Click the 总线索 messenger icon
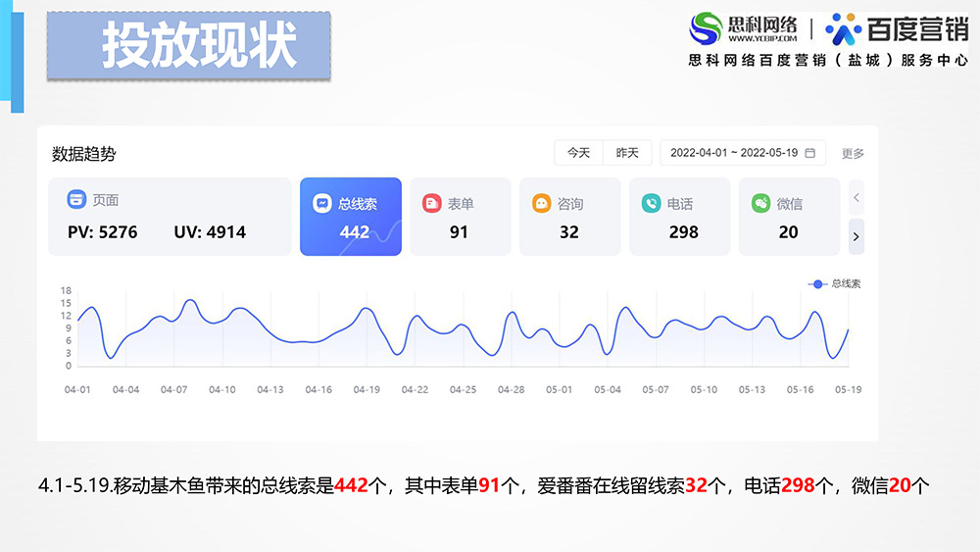 [322, 204]
